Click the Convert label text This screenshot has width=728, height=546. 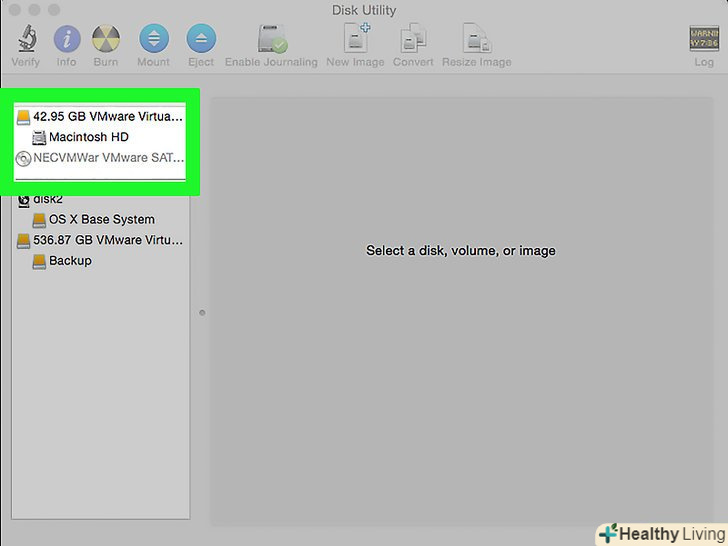[x=413, y=62]
